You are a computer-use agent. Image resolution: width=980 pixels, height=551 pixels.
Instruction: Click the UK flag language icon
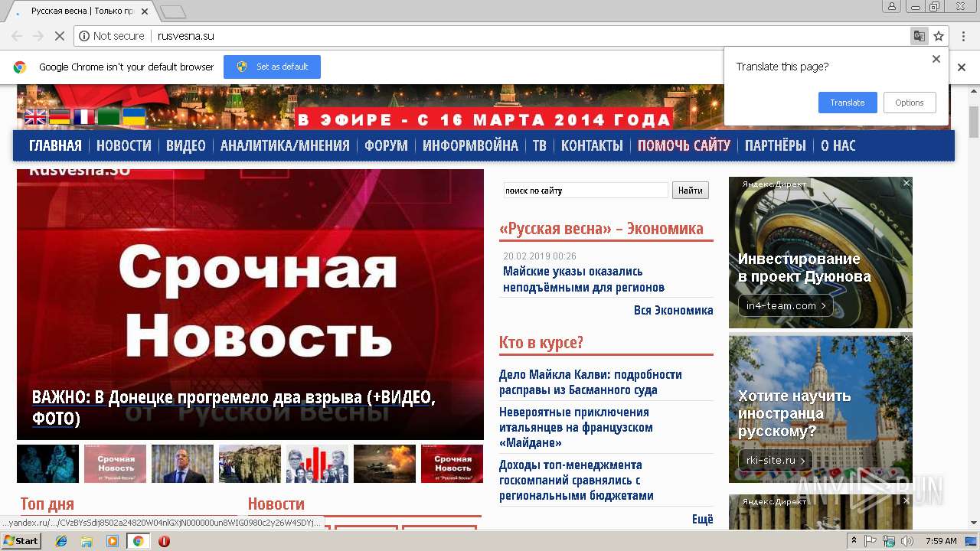coord(35,117)
